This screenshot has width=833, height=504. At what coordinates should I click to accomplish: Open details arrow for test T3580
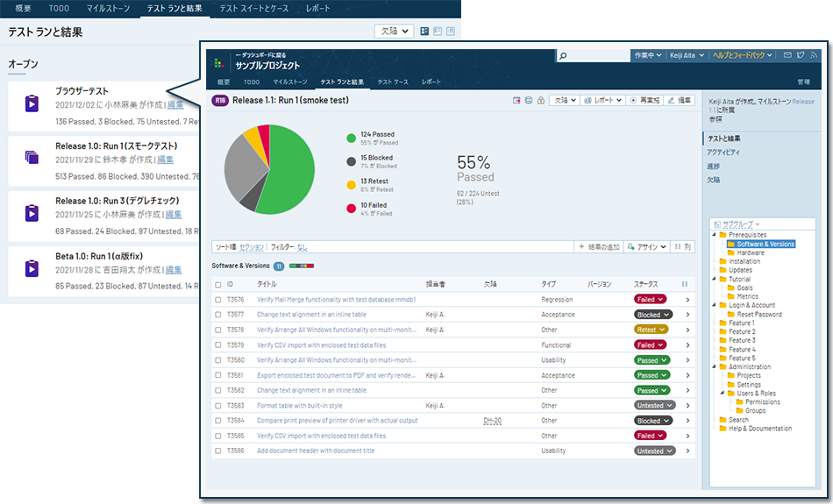point(687,360)
